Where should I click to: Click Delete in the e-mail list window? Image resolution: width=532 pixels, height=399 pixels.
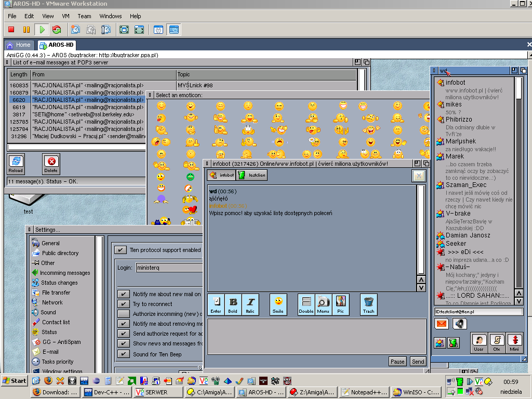[x=51, y=164]
